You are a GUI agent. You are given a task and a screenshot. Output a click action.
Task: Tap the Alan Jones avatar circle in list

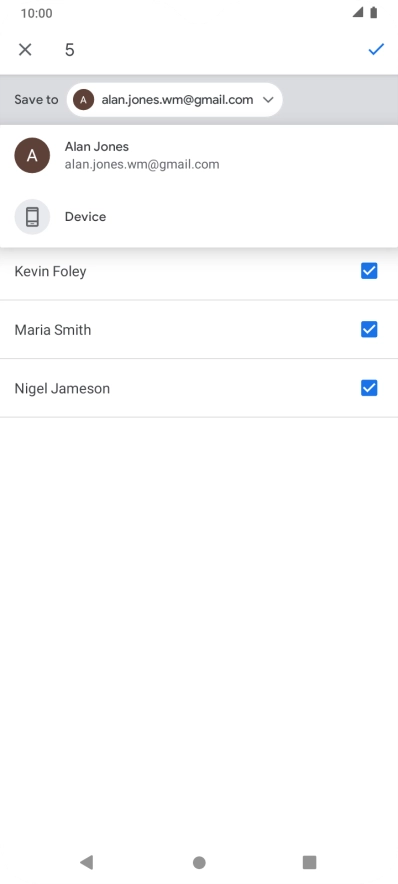tap(32, 155)
